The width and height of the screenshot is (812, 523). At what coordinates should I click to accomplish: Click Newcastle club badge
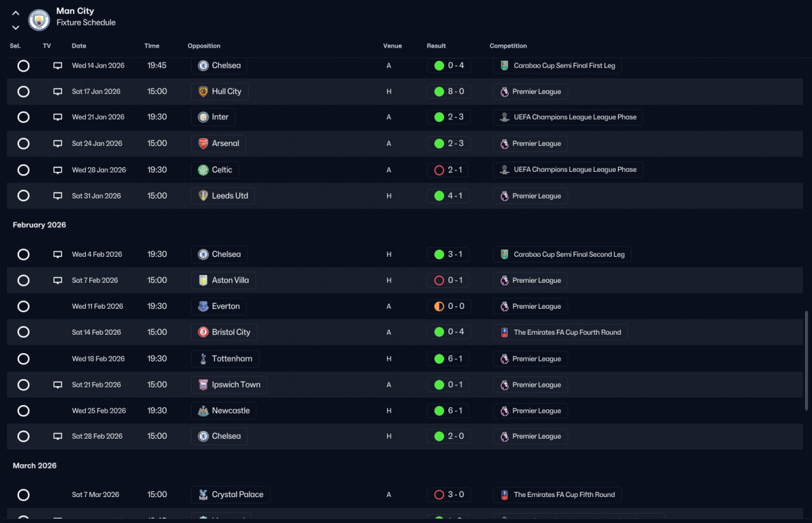click(x=203, y=411)
